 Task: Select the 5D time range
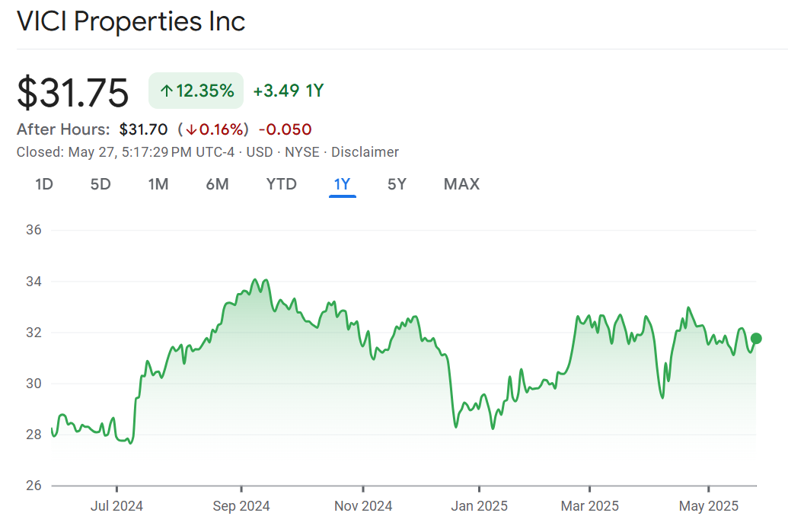100,184
